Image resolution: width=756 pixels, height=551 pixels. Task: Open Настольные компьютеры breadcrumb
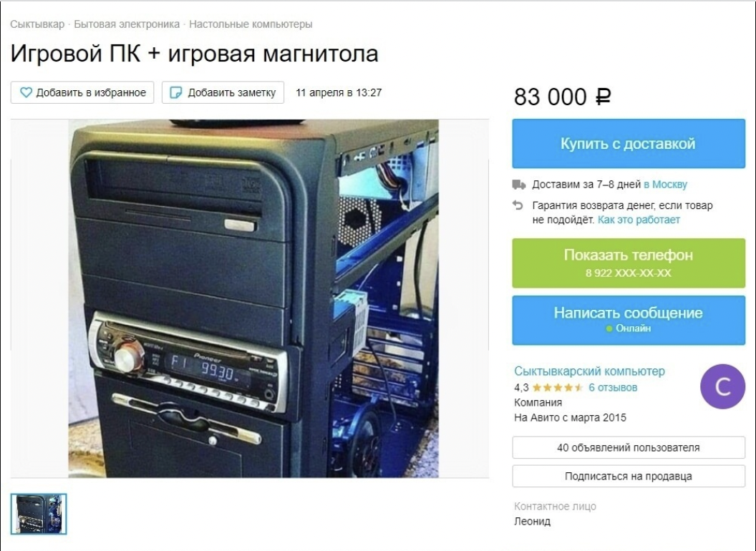click(x=251, y=24)
